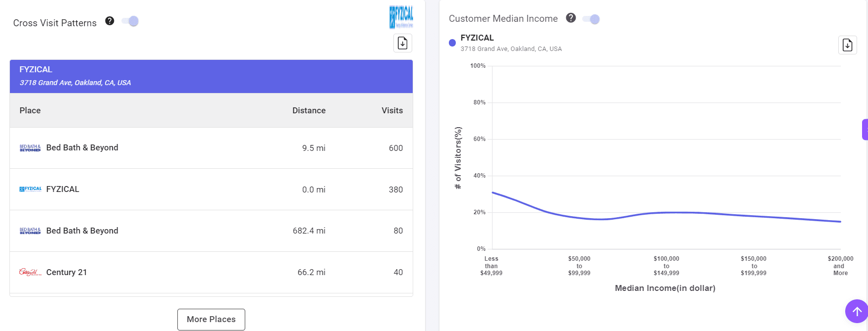The height and width of the screenshot is (331, 868).
Task: Click the $50,000 to $99,999 axis label
Action: pos(579,266)
